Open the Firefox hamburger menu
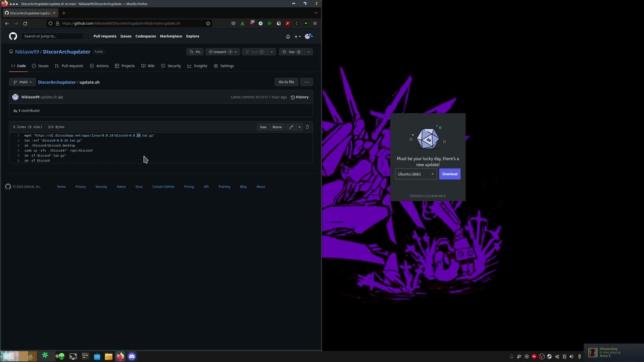The height and width of the screenshot is (362, 644). [315, 23]
